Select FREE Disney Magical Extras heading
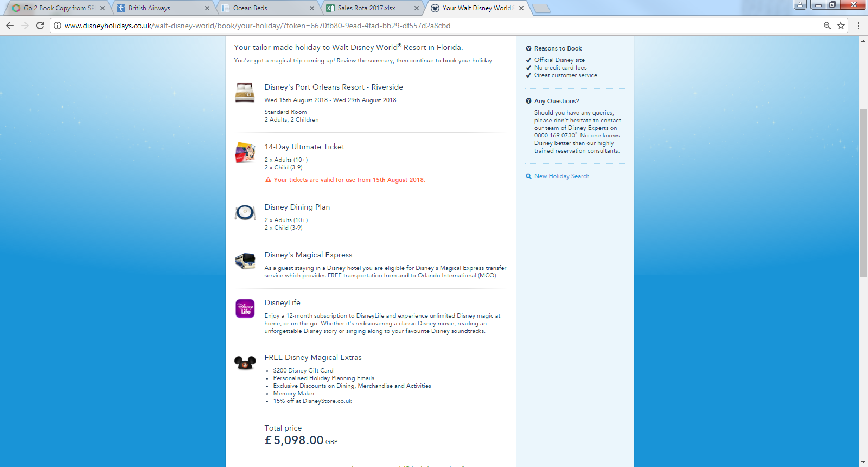The height and width of the screenshot is (467, 868). [x=313, y=357]
